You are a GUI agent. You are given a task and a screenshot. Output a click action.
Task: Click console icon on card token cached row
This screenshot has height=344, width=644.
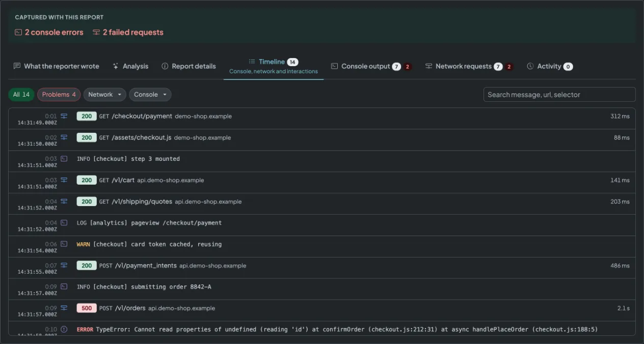[x=64, y=244]
